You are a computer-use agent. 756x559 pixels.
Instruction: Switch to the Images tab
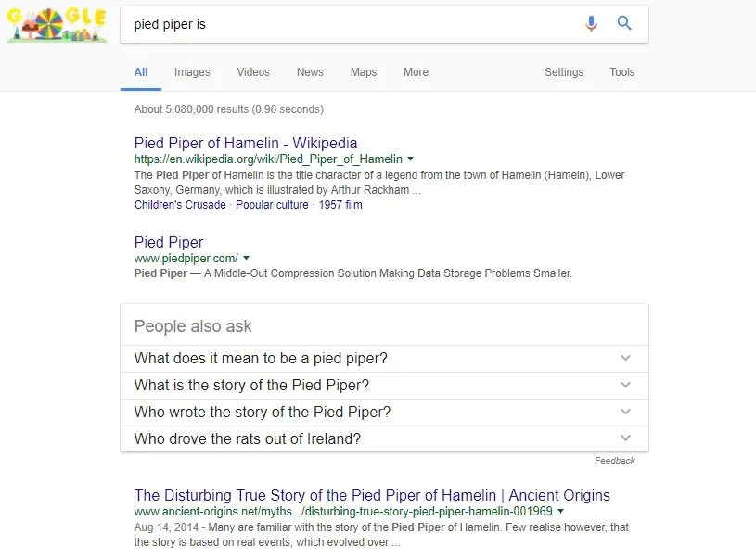pos(192,72)
